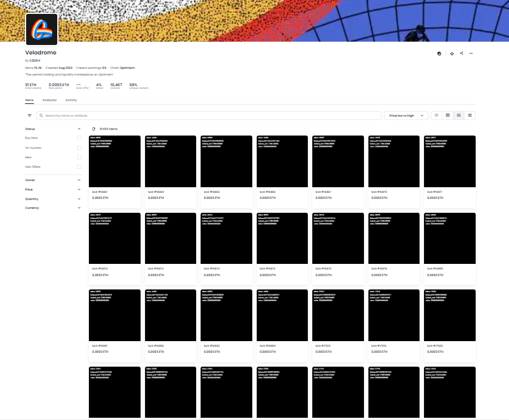Select the Items tab
This screenshot has width=509, height=420.
click(29, 101)
